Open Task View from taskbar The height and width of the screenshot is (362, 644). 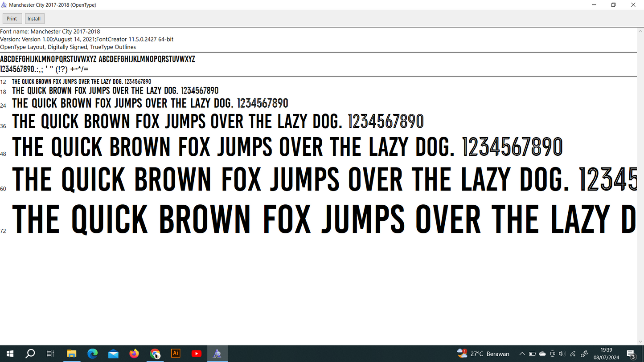pyautogui.click(x=50, y=354)
